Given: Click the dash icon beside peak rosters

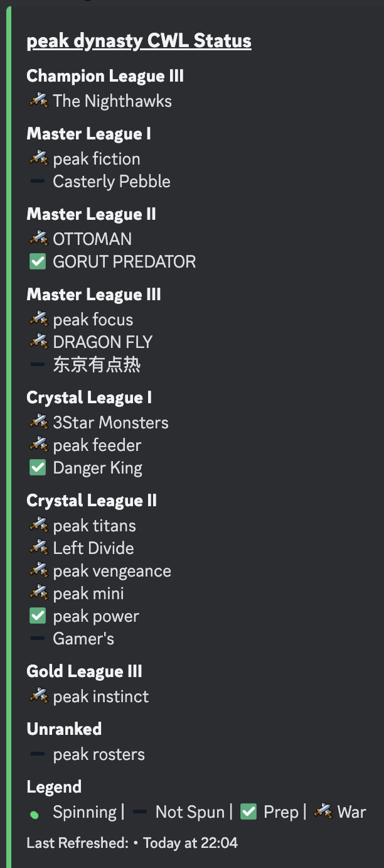Looking at the screenshot, I should point(38,754).
